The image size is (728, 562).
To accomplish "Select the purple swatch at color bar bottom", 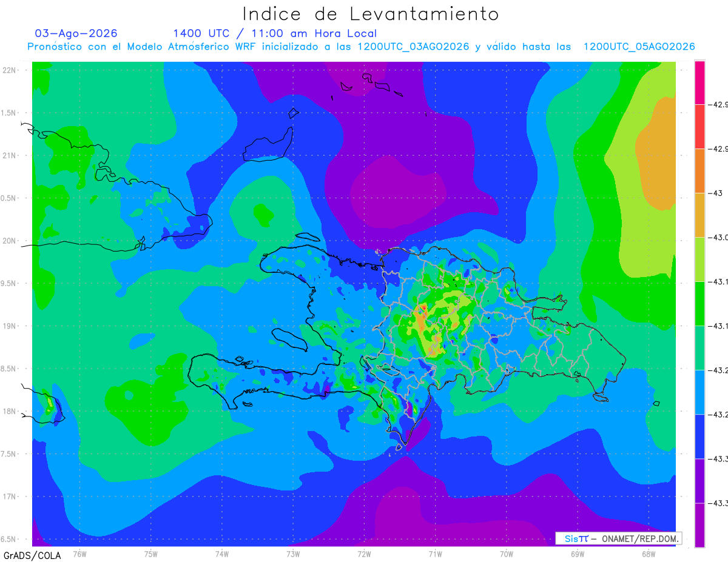I will point(699,524).
